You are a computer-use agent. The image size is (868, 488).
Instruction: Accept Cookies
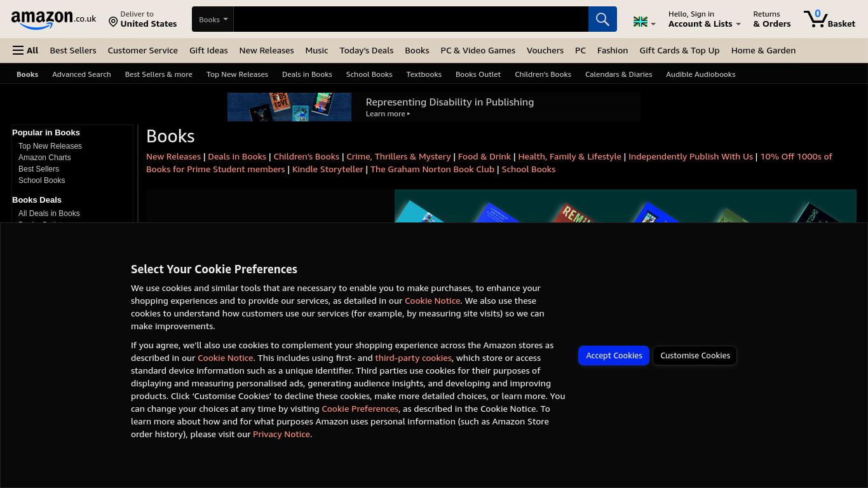pyautogui.click(x=614, y=355)
